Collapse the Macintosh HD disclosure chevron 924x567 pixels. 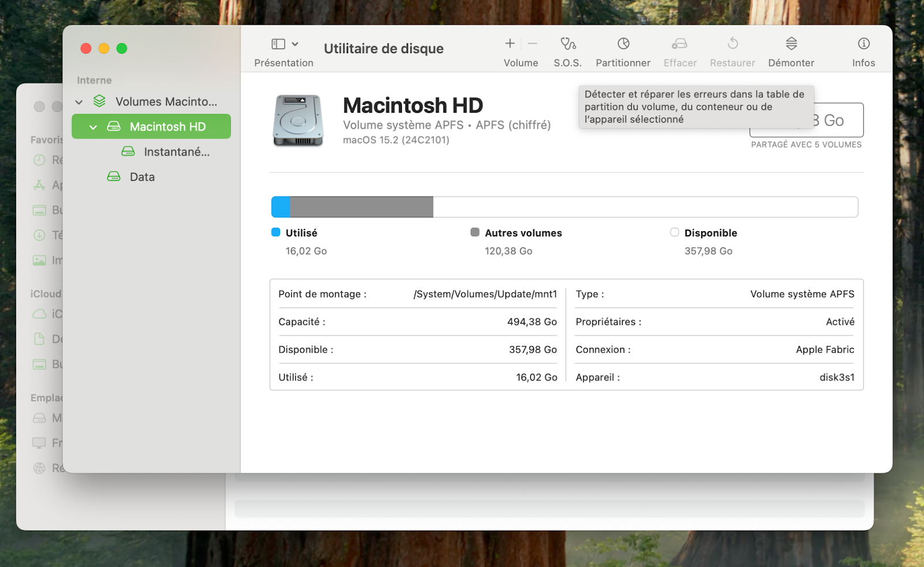pos(93,127)
